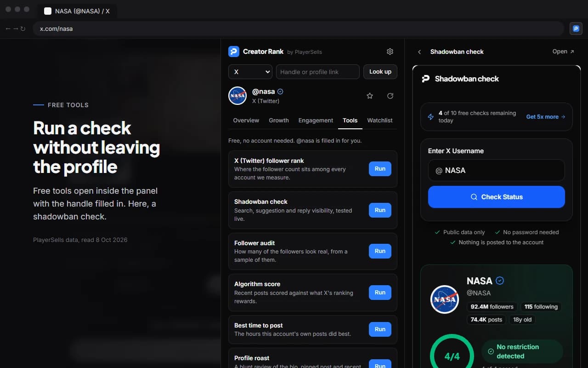Open Shadowban check in new window
588x368 pixels.
(563, 52)
